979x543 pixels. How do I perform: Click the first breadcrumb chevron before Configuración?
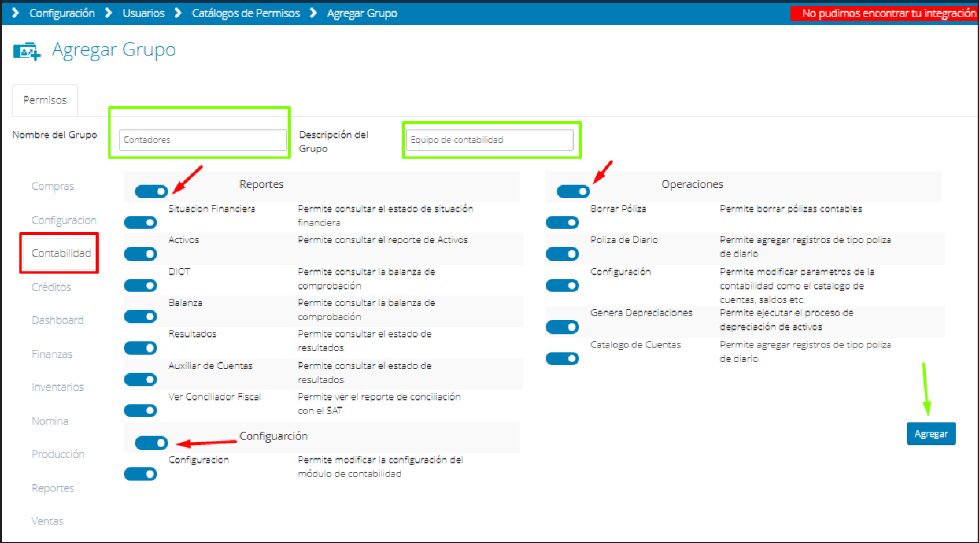16,13
